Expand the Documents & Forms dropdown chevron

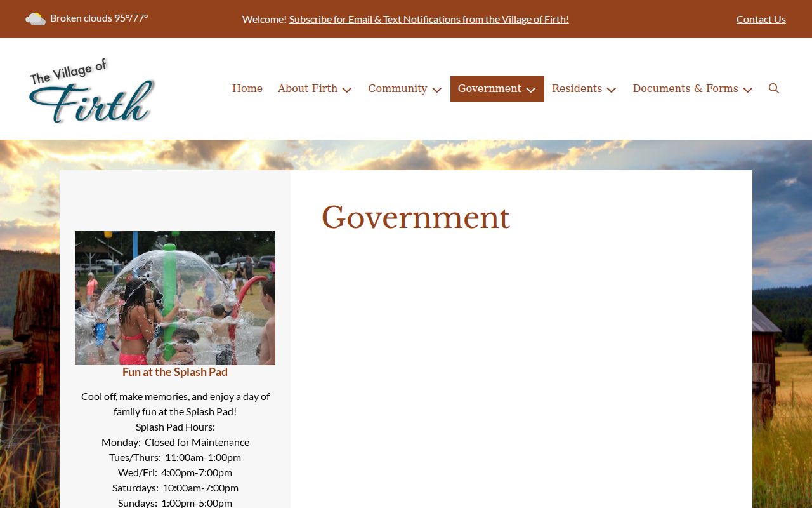click(x=748, y=90)
